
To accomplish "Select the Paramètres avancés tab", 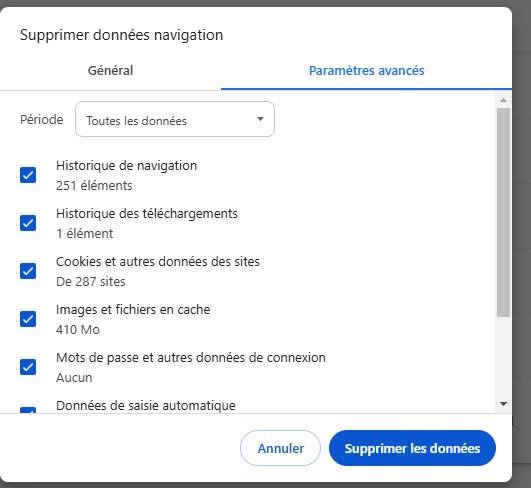I will tap(366, 70).
